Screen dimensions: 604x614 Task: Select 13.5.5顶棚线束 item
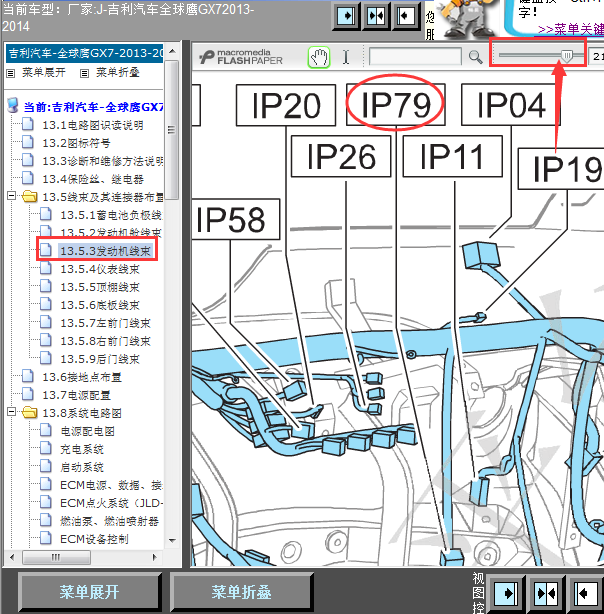pos(100,287)
